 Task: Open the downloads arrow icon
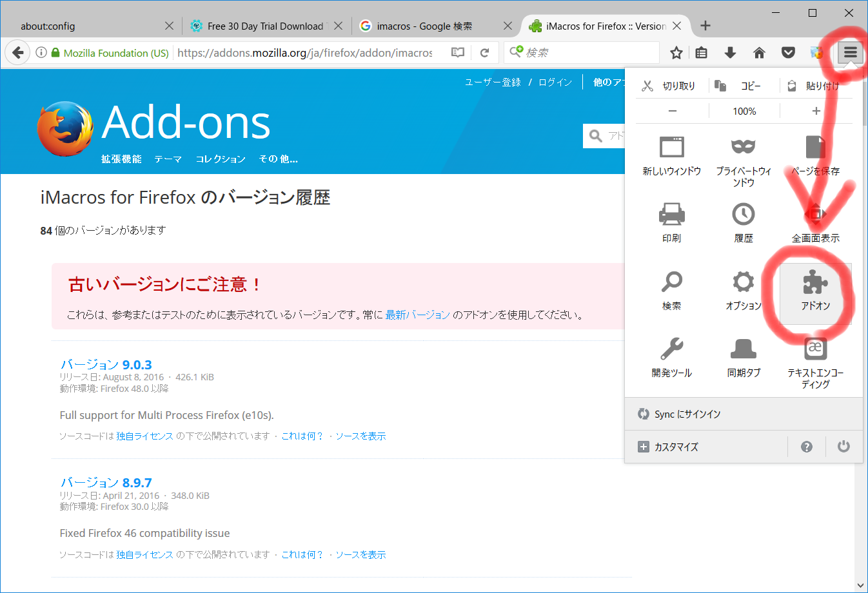[x=730, y=53]
